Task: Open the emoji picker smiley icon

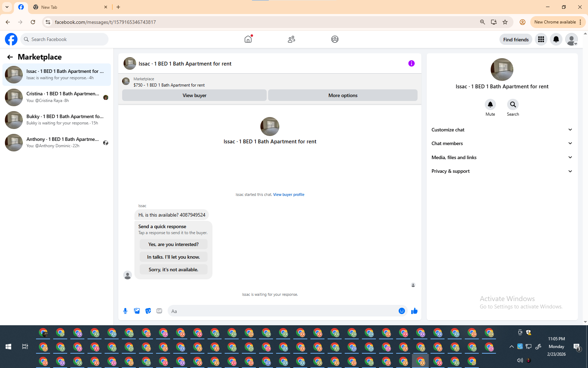Action: [402, 311]
